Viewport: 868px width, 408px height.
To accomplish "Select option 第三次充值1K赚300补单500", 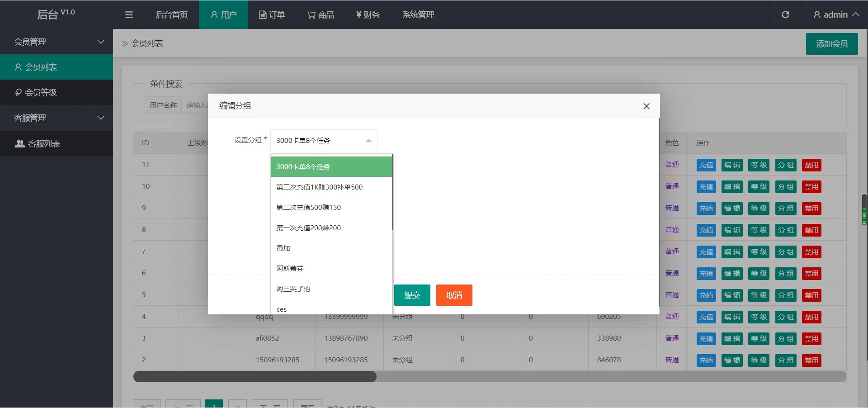I will coord(319,187).
